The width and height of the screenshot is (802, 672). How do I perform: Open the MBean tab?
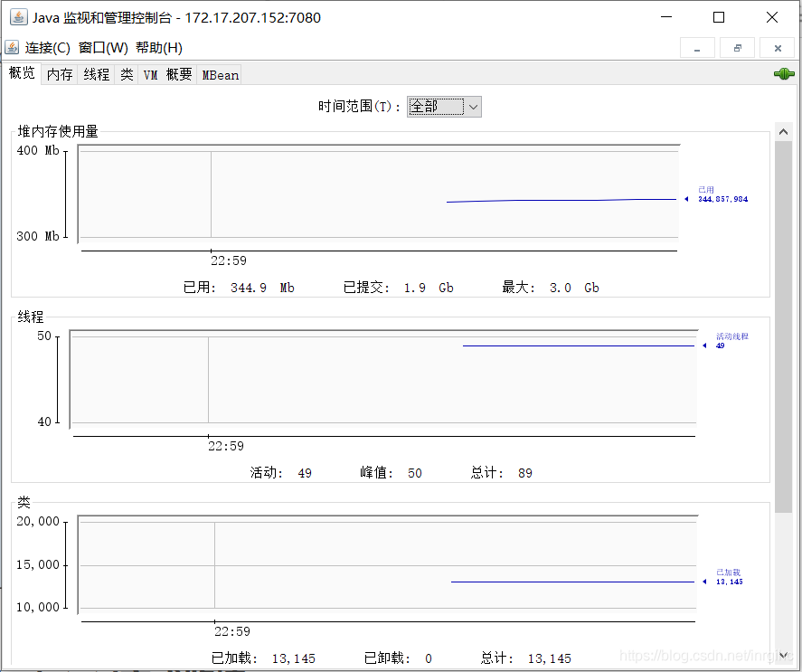219,73
